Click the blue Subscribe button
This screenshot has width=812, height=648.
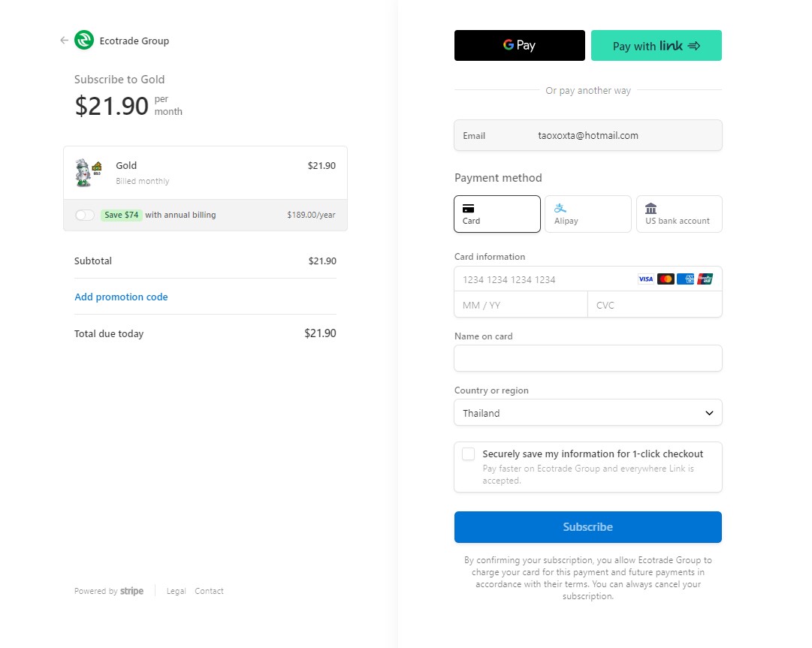pos(587,527)
